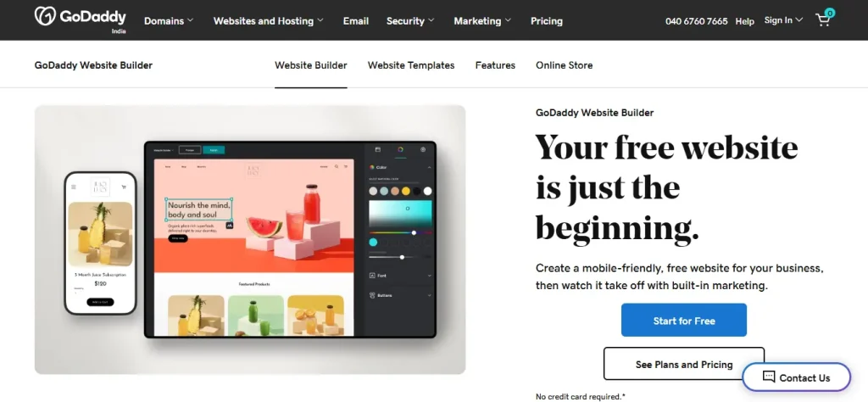
Task: Expand the Websites and Hosting menu
Action: (x=269, y=21)
